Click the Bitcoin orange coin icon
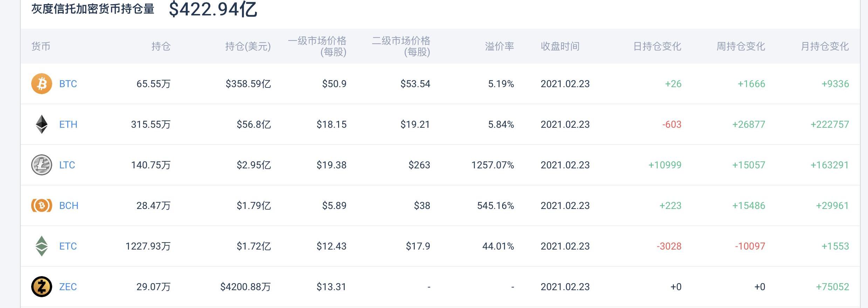This screenshot has width=868, height=308. click(x=42, y=84)
